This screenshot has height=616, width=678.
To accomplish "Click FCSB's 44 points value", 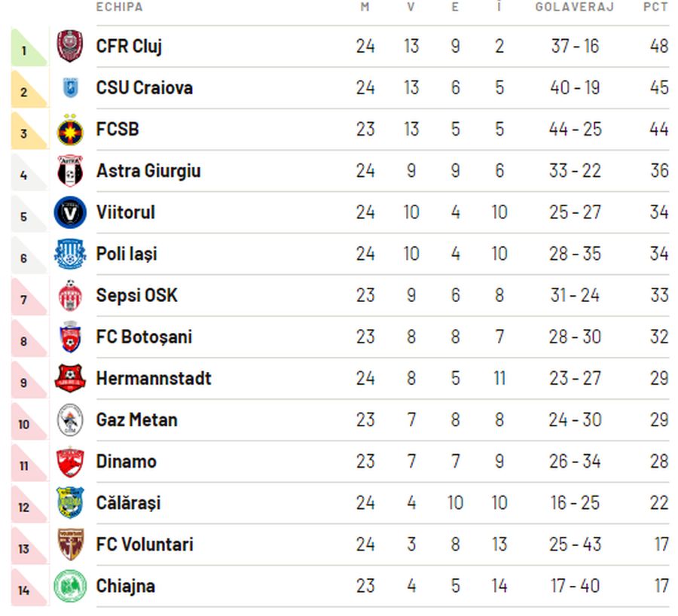I will [658, 130].
